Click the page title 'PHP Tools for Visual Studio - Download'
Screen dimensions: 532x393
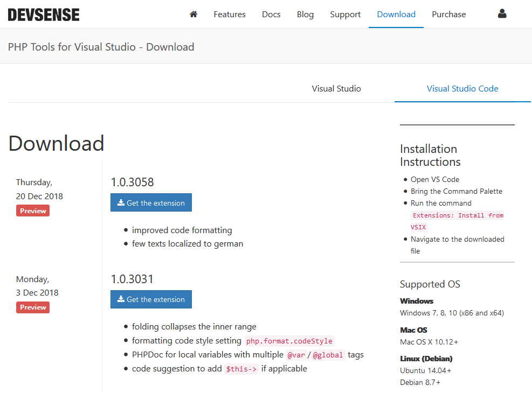101,47
